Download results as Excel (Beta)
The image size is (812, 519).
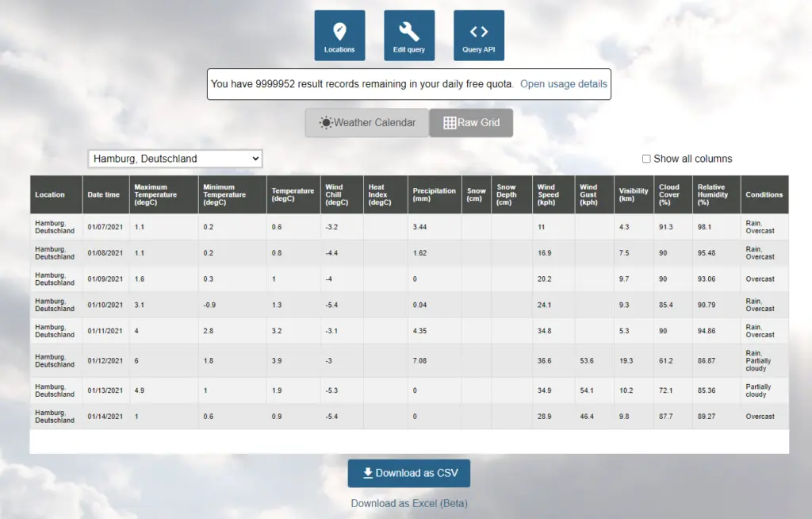click(x=409, y=503)
